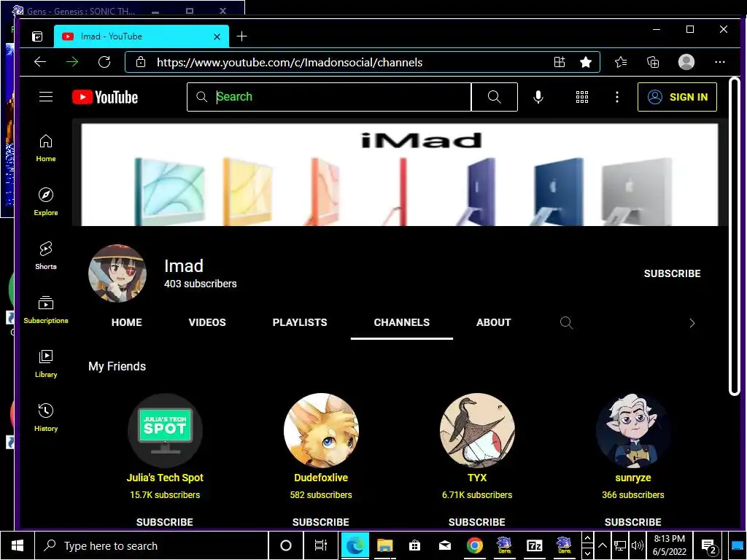Click the apps available icon in address bar
Image resolution: width=747 pixels, height=560 pixels.
pyautogui.click(x=560, y=62)
